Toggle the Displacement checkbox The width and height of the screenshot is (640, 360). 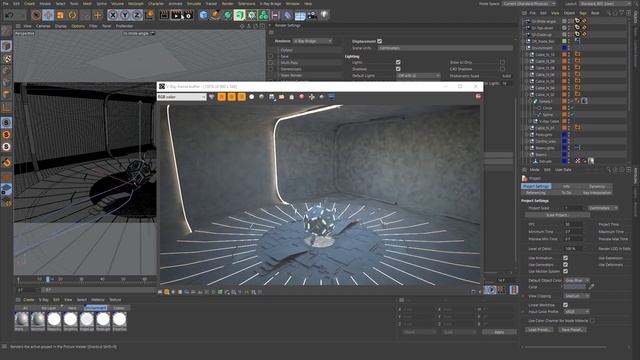coord(380,41)
